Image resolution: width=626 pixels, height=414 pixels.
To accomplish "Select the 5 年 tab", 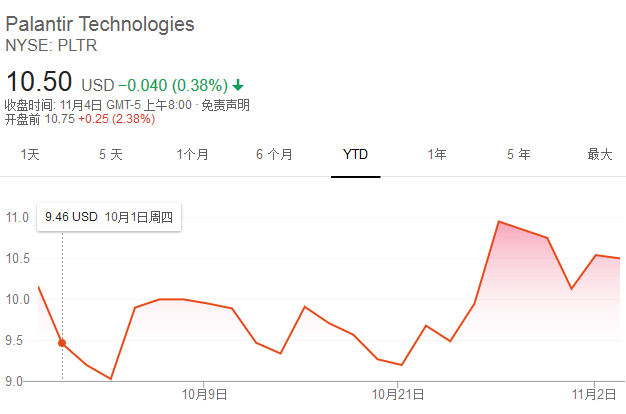I will (x=518, y=154).
